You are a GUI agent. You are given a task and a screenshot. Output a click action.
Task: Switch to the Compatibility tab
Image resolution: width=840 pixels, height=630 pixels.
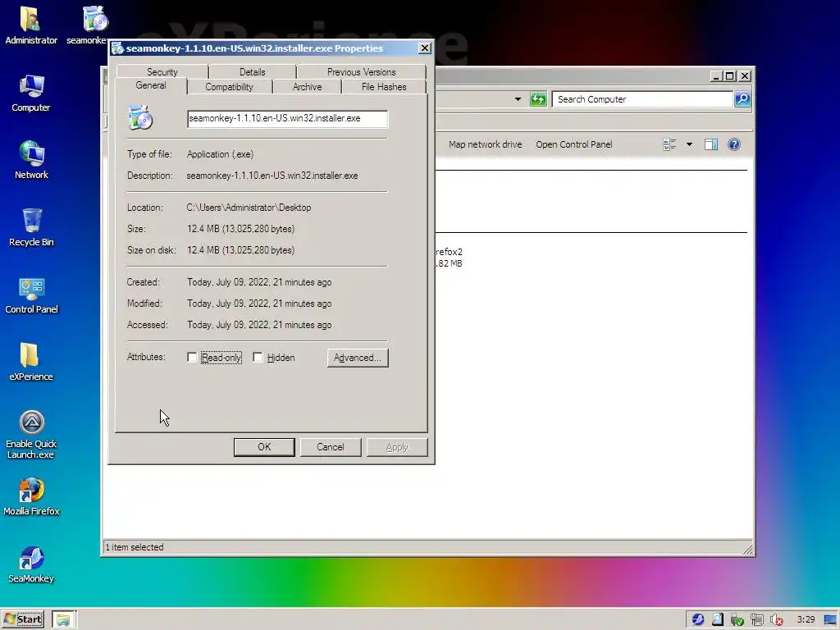(x=230, y=87)
